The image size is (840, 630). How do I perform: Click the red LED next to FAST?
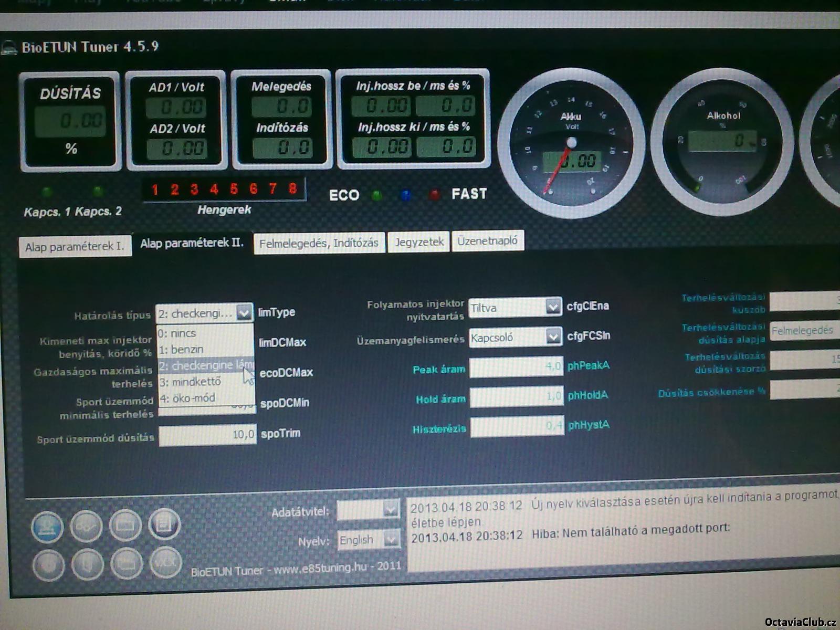coord(434,195)
